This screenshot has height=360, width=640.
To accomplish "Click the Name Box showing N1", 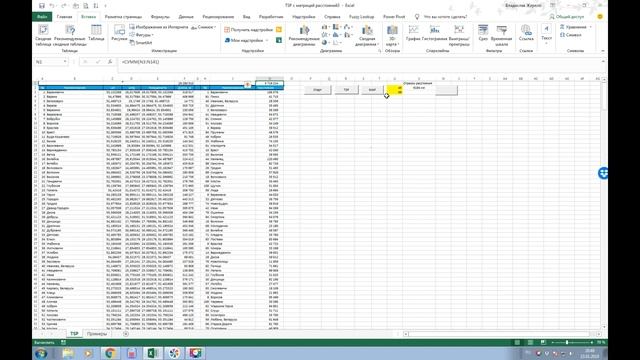I will tap(48, 62).
